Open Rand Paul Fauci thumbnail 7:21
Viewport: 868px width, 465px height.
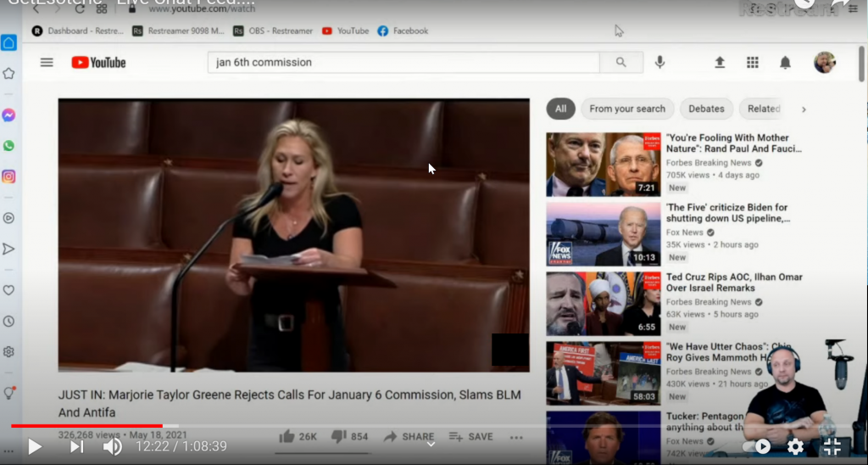(604, 165)
